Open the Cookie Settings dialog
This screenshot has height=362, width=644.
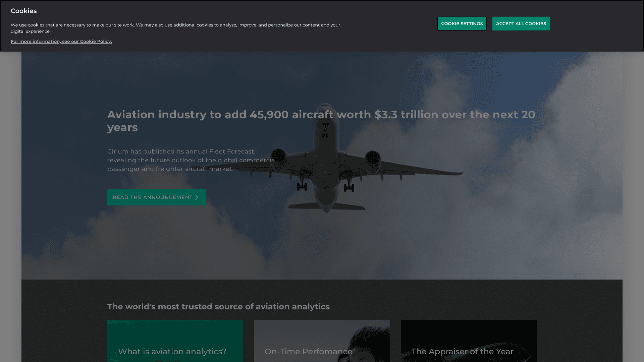462,23
